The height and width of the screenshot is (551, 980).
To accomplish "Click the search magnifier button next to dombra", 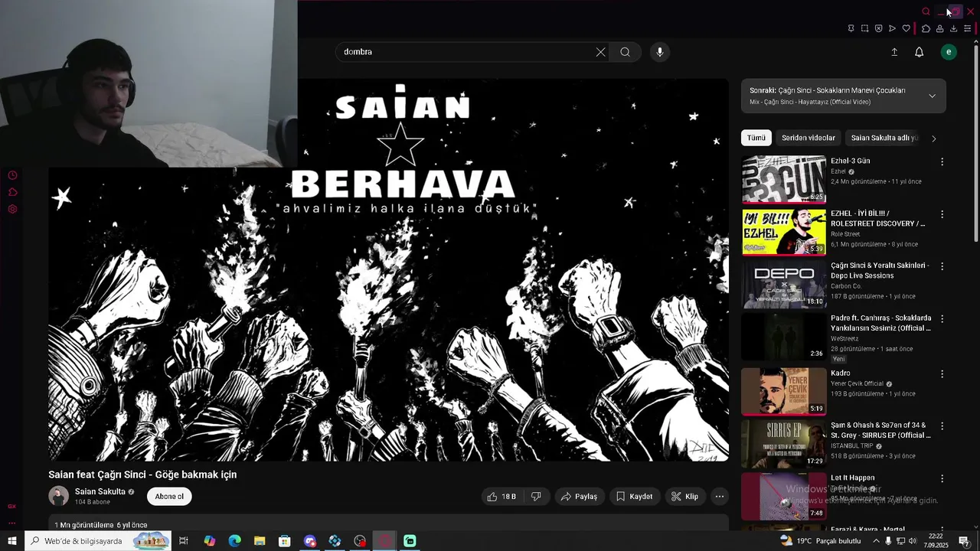I will 626,52.
